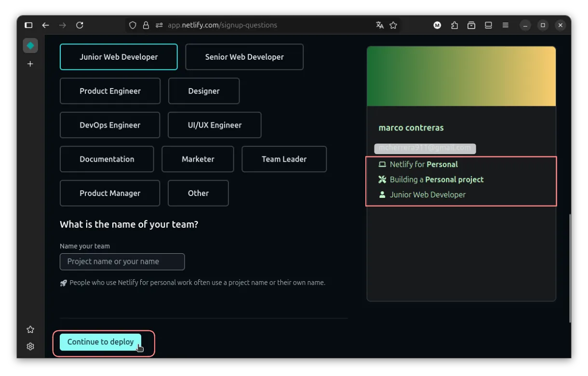Click the Other role button
The height and width of the screenshot is (376, 588).
tap(198, 193)
